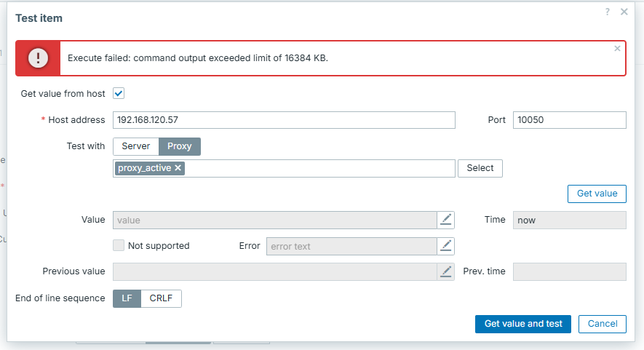The image size is (644, 350).
Task: Select Proxy in Test with
Action: pyautogui.click(x=180, y=146)
